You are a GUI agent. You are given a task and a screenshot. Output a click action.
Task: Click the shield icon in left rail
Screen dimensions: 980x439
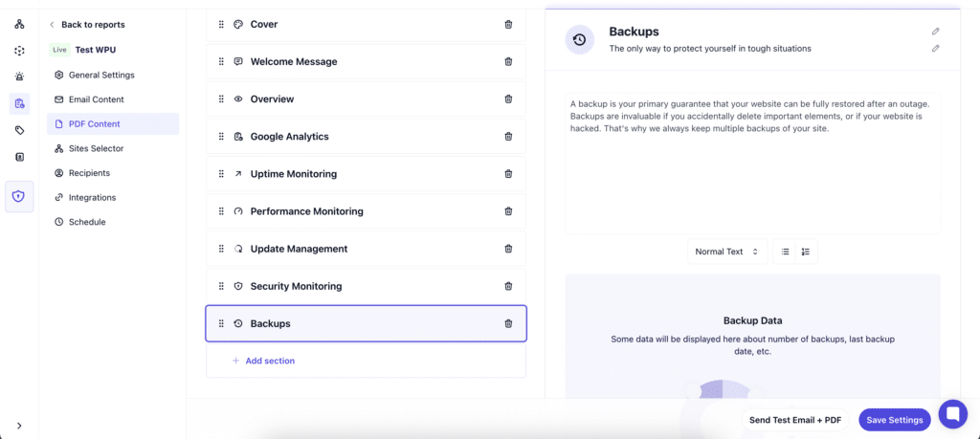[x=19, y=196]
